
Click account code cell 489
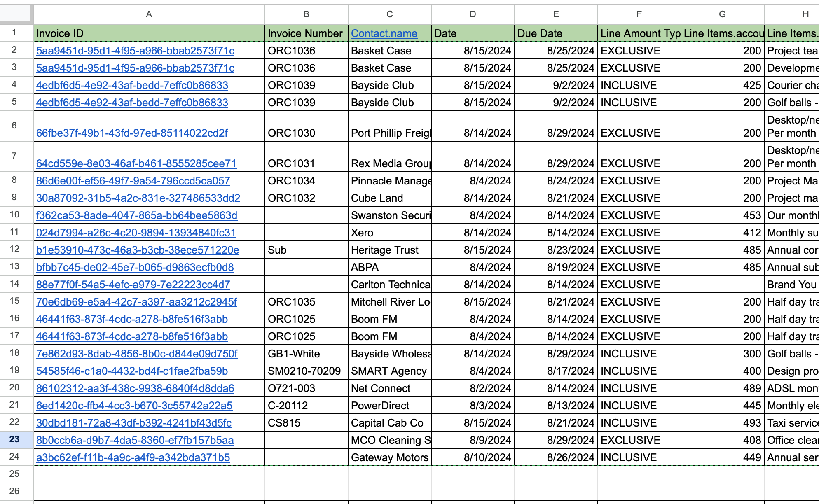(722, 388)
